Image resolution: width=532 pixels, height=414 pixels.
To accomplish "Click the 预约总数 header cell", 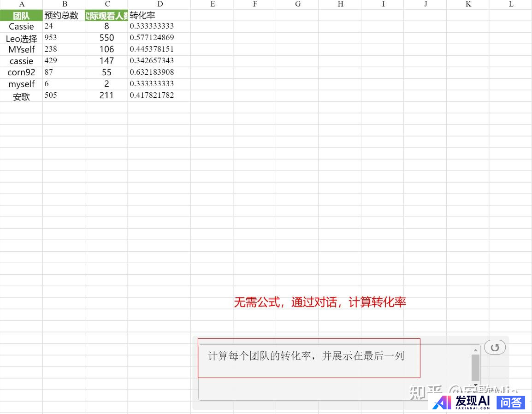I will pos(64,15).
